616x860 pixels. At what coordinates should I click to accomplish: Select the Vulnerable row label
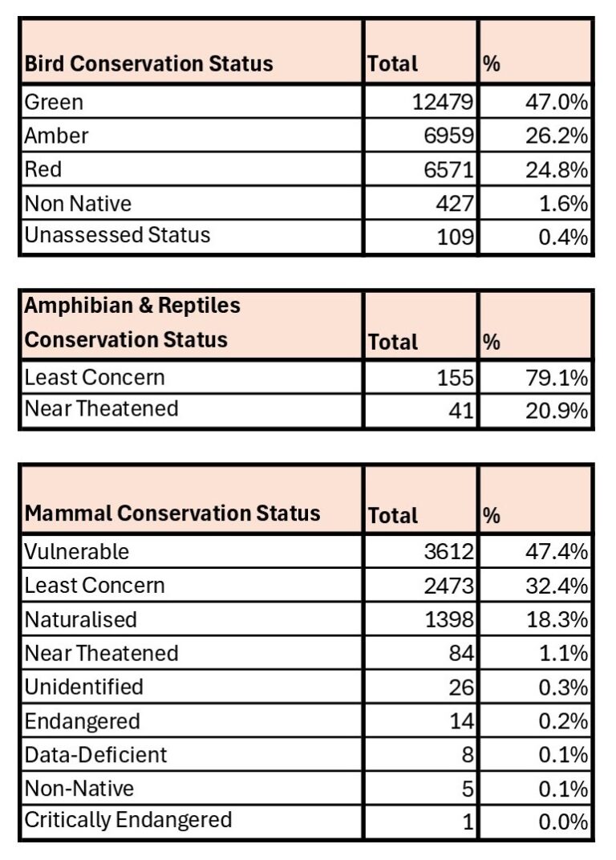pos(76,552)
